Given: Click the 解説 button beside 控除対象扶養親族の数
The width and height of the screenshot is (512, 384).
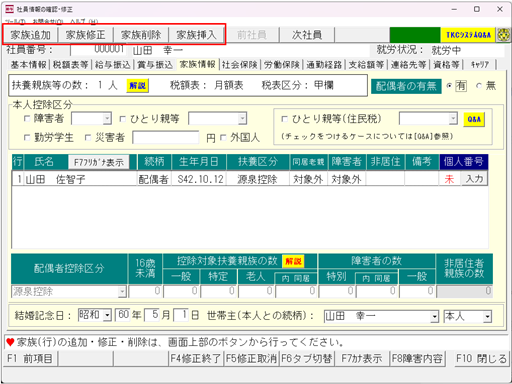Looking at the screenshot, I should click(x=293, y=261).
